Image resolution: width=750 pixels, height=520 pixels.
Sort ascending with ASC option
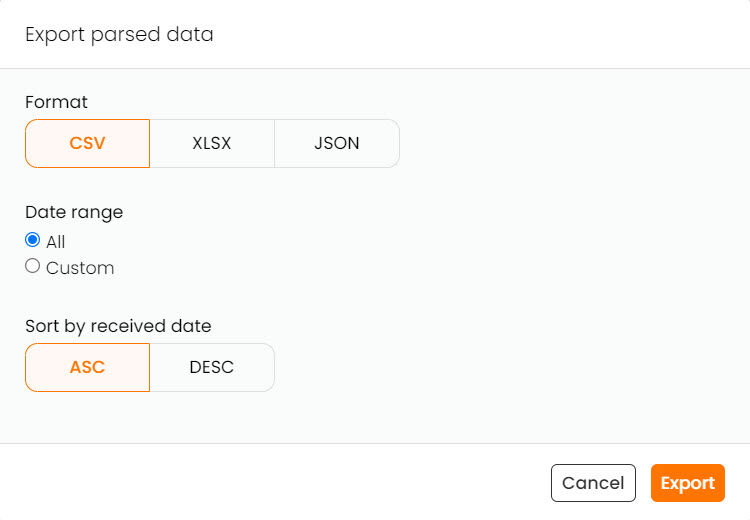pos(87,367)
